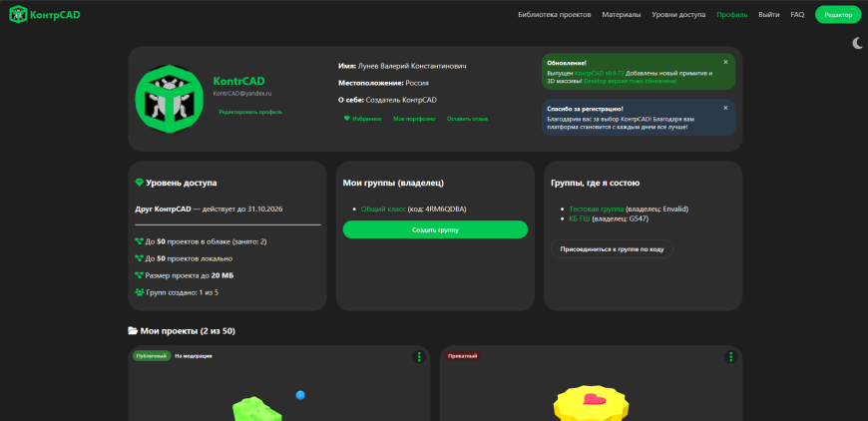This screenshot has height=421, width=868.
Task: Click До 50 проектов в облаке row
Action: (x=201, y=241)
